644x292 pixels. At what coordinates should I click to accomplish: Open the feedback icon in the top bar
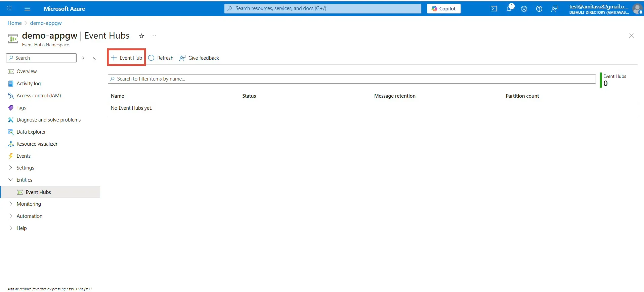554,9
